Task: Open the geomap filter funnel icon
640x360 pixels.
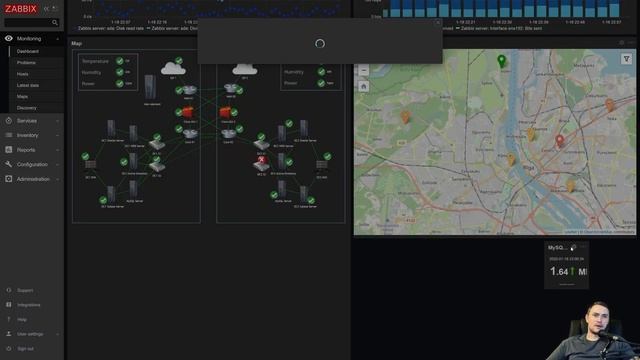Action: (x=627, y=59)
